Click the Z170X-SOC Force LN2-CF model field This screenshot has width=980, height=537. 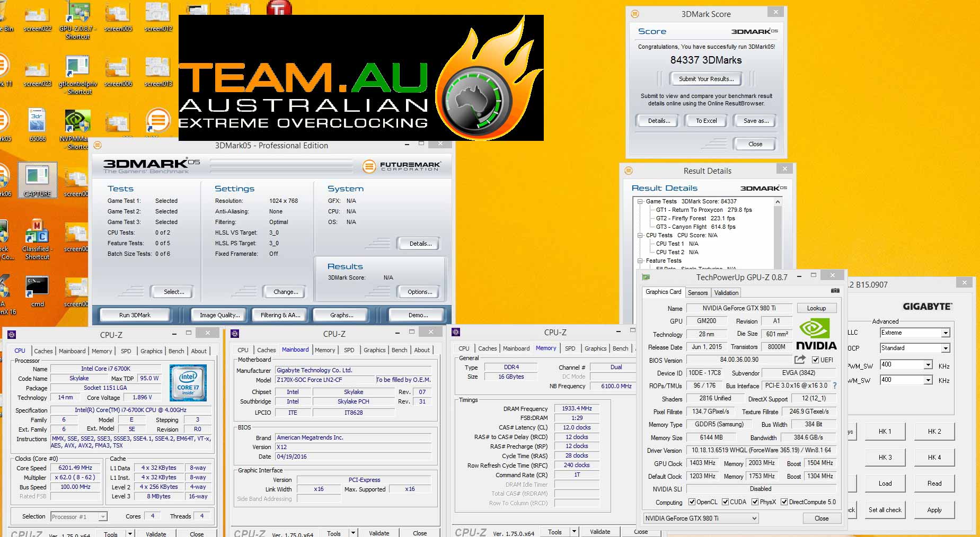(325, 380)
